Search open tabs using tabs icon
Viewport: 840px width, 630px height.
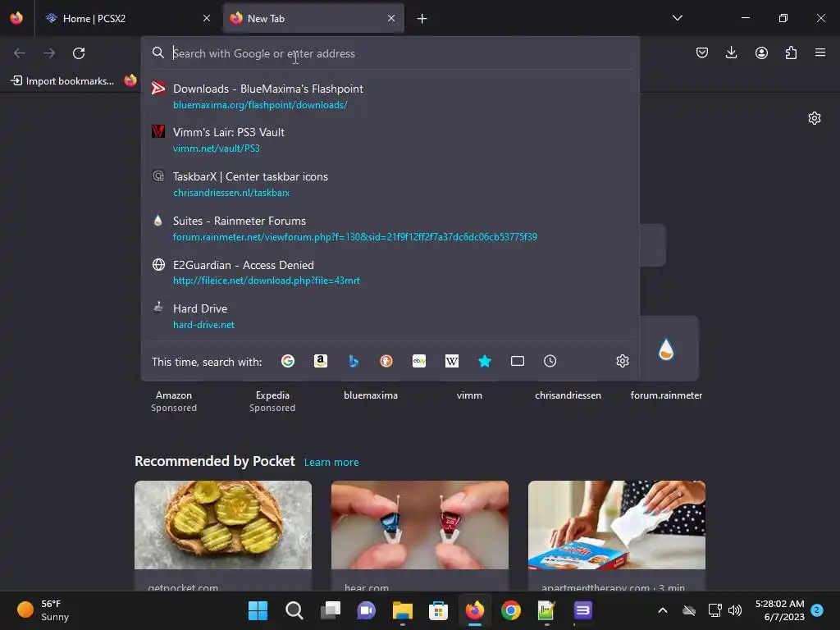[518, 361]
